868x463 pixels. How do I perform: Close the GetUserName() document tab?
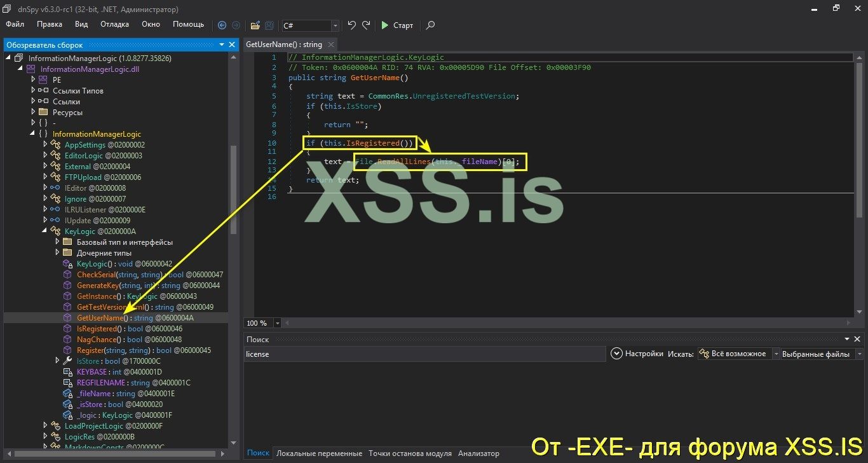pos(331,45)
